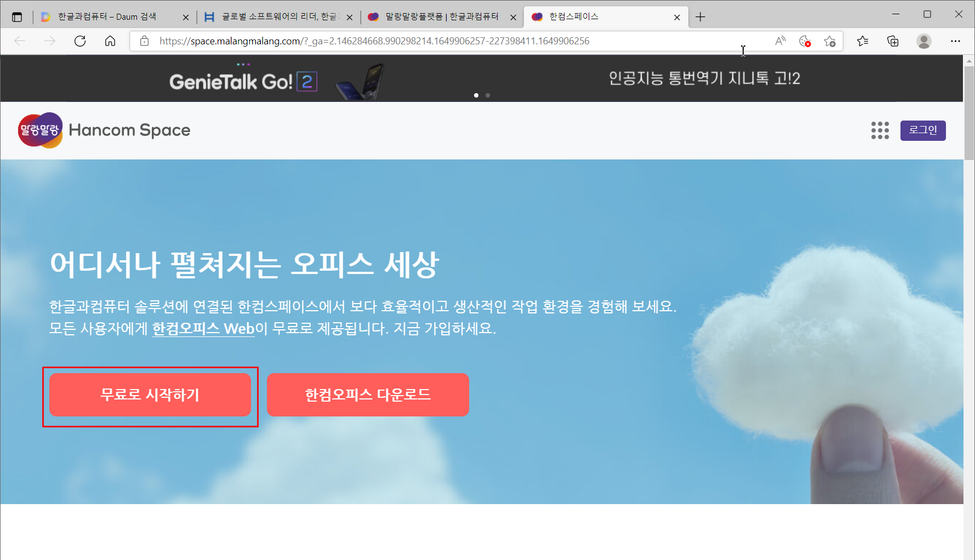Click the 말랑말랑 logo icon
Viewport: 975px width, 560px height.
(41, 130)
